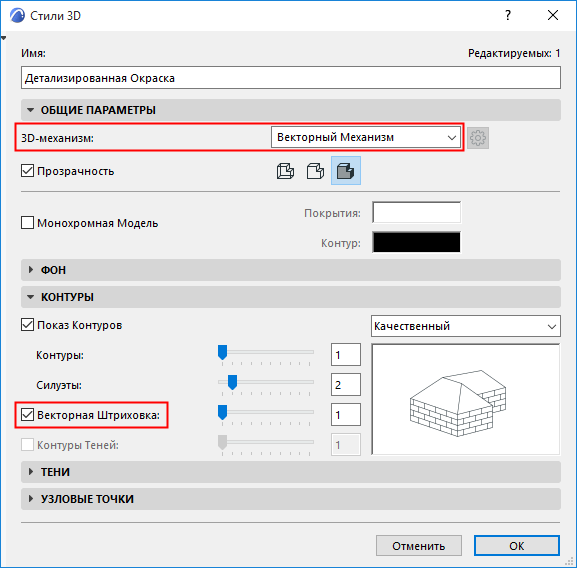This screenshot has width=577, height=568.
Task: Click the Контуры slider handle
Action: [x=222, y=352]
